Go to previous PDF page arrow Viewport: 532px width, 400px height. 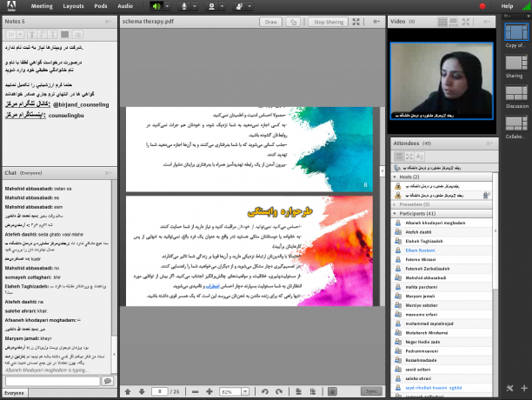128,391
